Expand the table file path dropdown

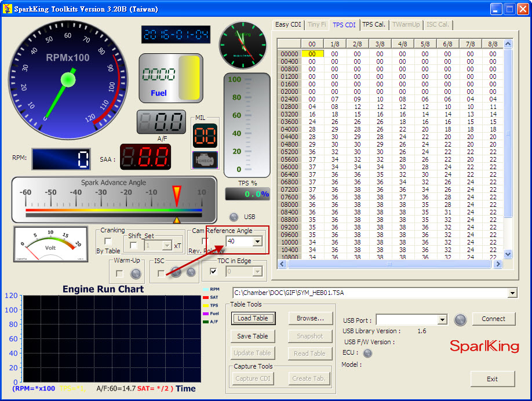[x=512, y=293]
